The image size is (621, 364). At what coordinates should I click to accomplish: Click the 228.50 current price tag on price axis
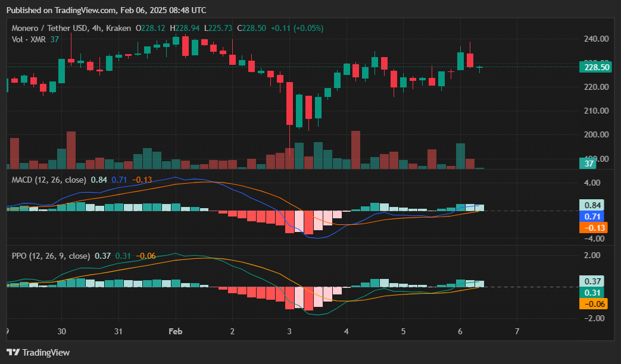coord(596,67)
